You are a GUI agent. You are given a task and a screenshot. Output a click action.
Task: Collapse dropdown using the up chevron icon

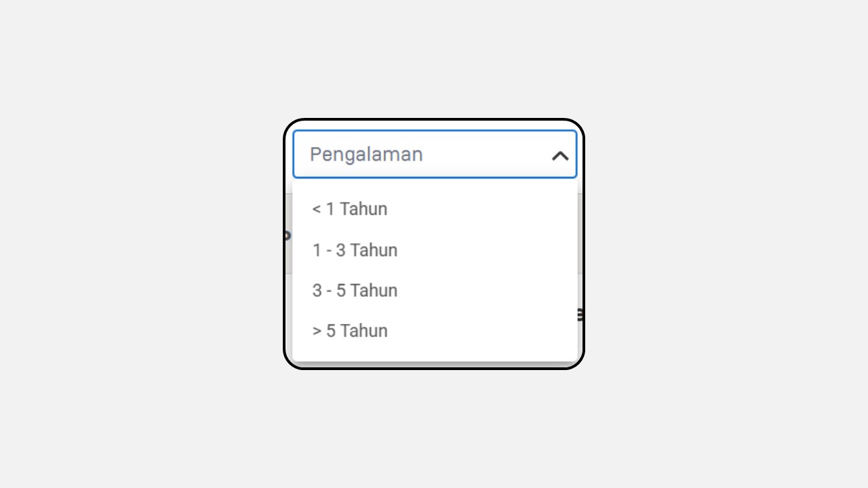560,156
